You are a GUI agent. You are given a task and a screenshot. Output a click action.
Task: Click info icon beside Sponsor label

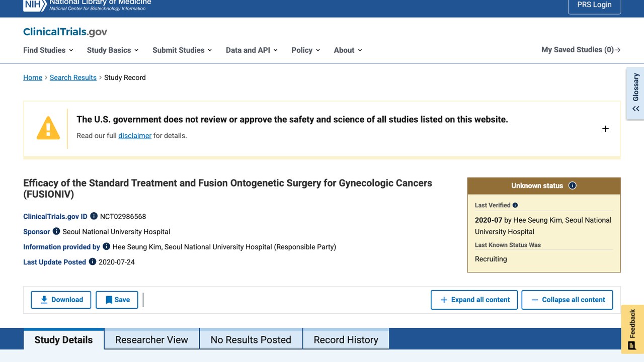pyautogui.click(x=56, y=231)
